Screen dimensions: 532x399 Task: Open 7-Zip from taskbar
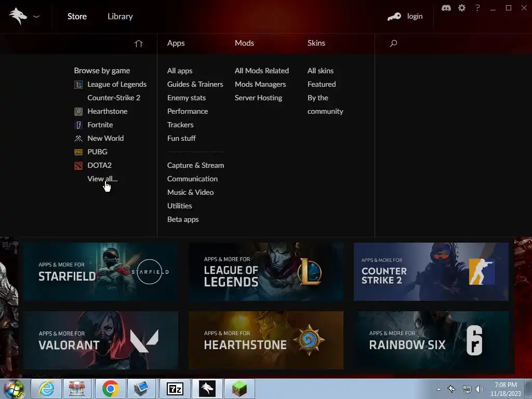point(175,389)
